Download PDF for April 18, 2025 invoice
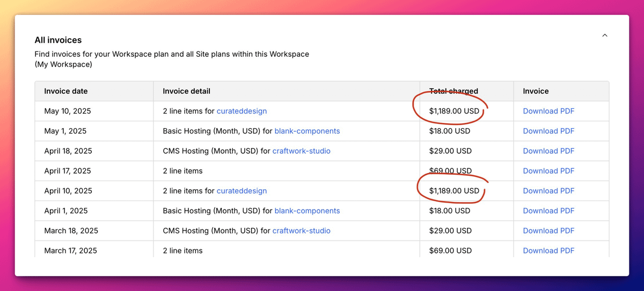644x291 pixels. point(548,151)
